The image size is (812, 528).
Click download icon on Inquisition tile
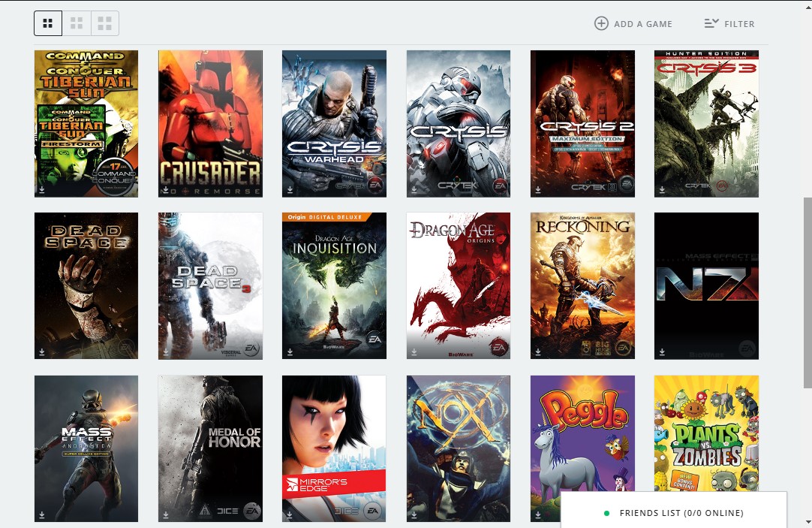pyautogui.click(x=290, y=351)
